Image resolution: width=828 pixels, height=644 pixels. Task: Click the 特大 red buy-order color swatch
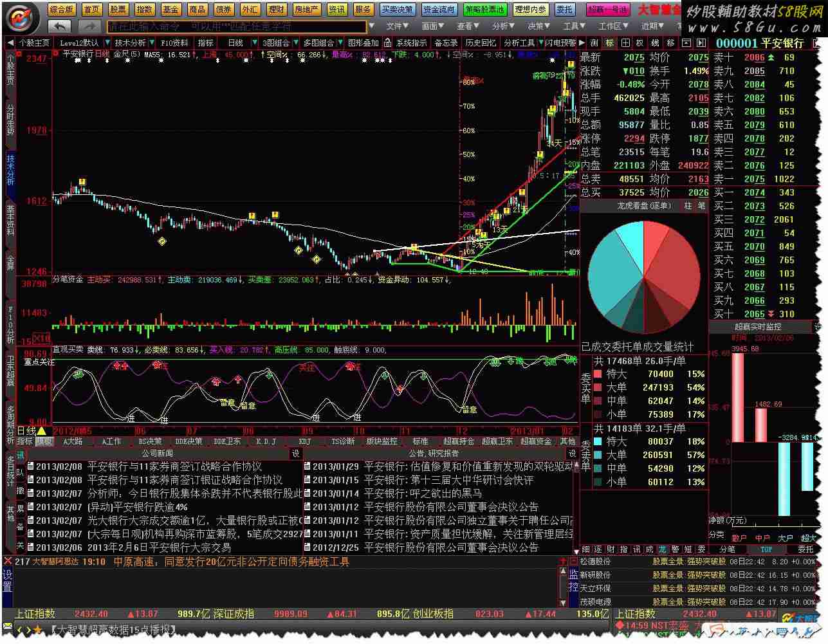tap(598, 374)
